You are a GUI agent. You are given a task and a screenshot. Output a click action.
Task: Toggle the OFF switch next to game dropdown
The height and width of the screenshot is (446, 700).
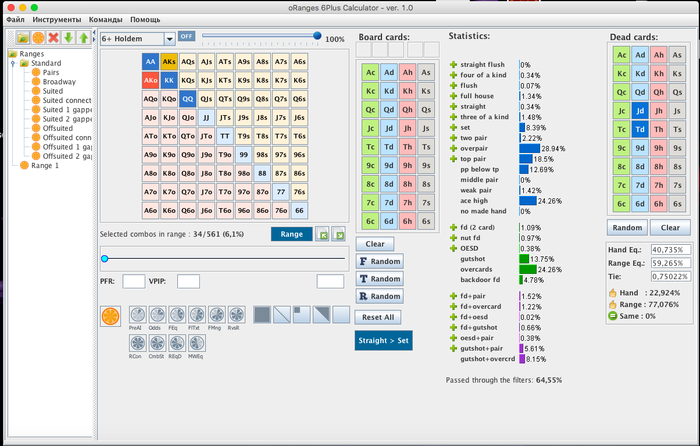point(187,36)
